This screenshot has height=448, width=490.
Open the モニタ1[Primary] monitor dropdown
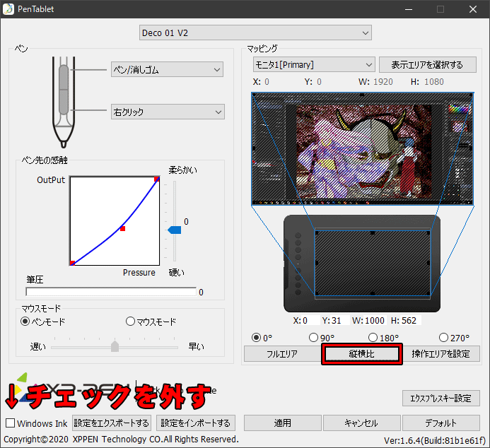(314, 65)
